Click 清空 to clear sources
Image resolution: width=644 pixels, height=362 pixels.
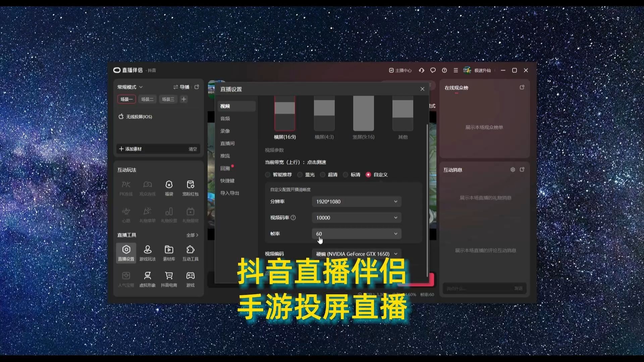193,149
